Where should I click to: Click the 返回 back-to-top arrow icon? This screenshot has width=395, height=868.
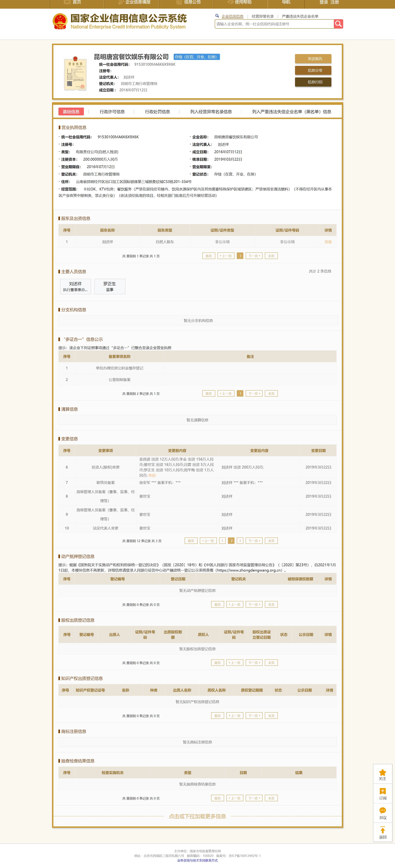383,830
